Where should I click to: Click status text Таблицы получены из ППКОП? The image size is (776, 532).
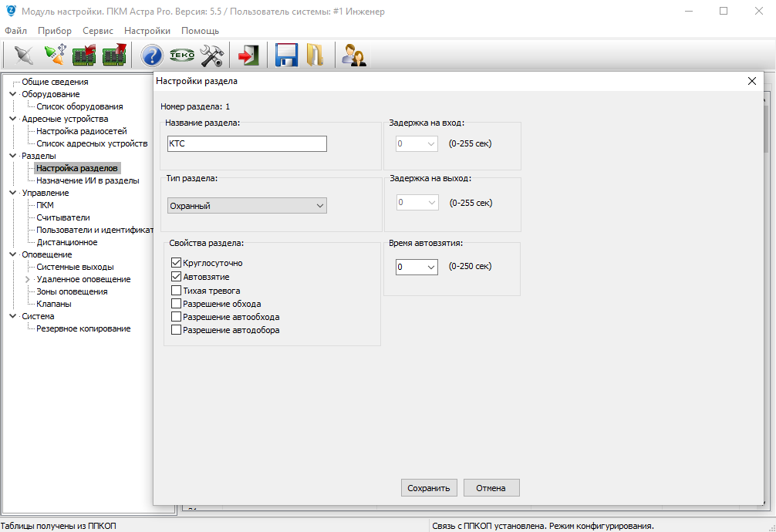(59, 526)
